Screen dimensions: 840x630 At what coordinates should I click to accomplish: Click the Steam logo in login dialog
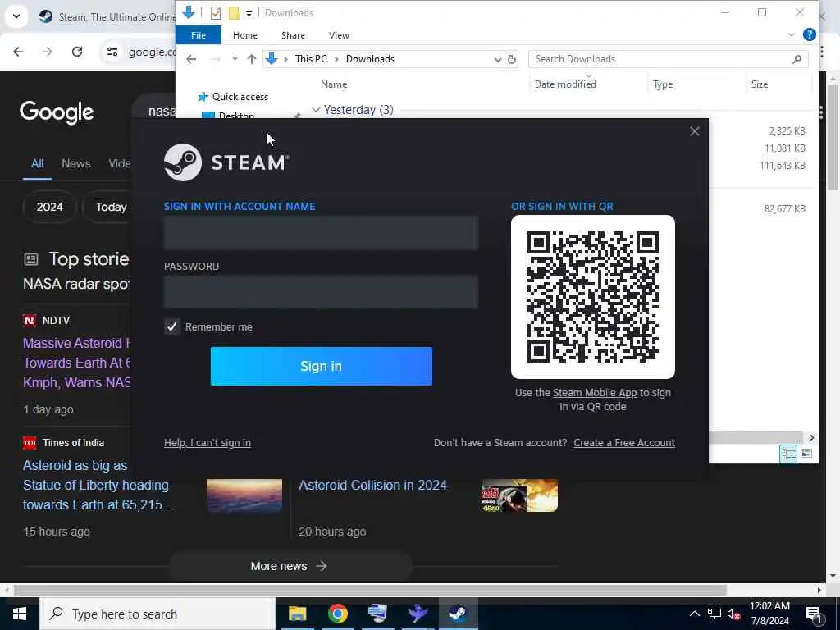click(x=226, y=162)
